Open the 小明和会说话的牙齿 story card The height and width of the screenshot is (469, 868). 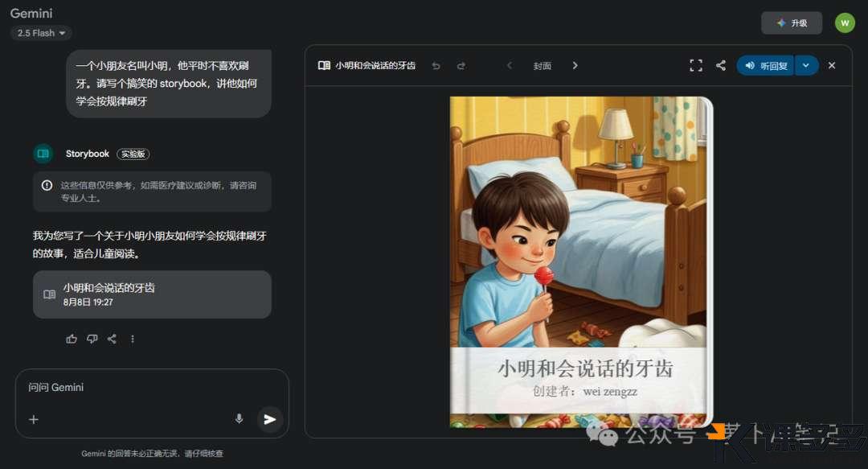pyautogui.click(x=152, y=294)
